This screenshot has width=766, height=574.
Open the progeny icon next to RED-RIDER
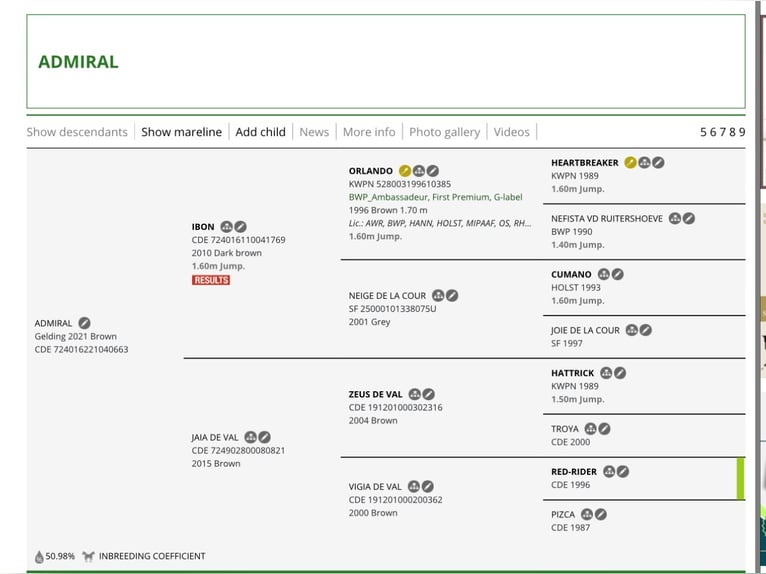[x=609, y=472]
